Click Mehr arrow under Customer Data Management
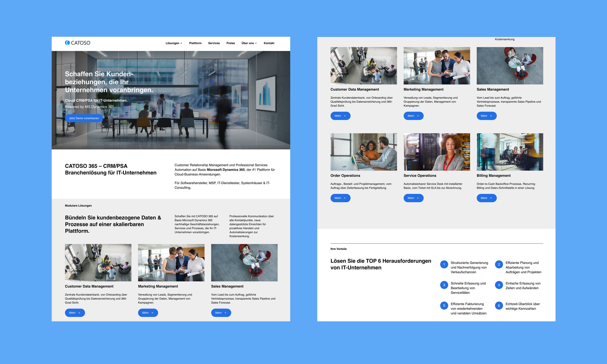This screenshot has width=607, height=364. pyautogui.click(x=74, y=312)
